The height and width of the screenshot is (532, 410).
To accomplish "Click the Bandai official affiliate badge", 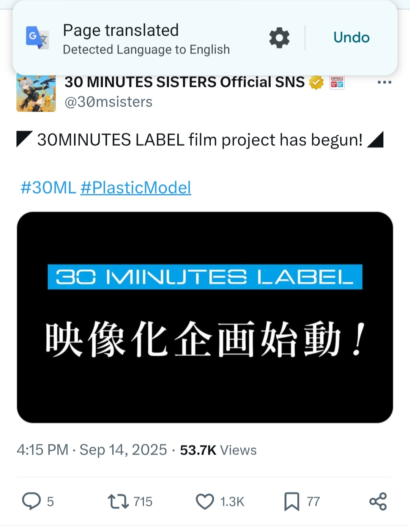I will pyautogui.click(x=337, y=82).
